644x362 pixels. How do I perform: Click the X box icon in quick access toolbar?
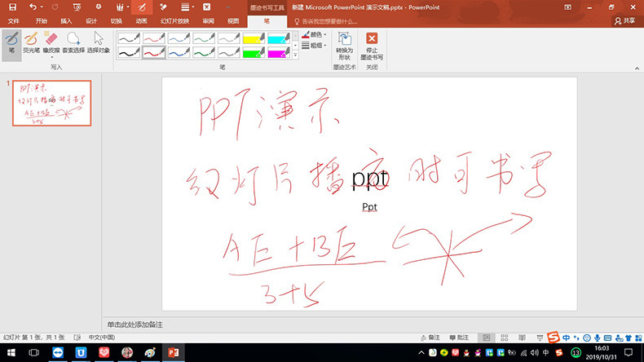click(206, 7)
